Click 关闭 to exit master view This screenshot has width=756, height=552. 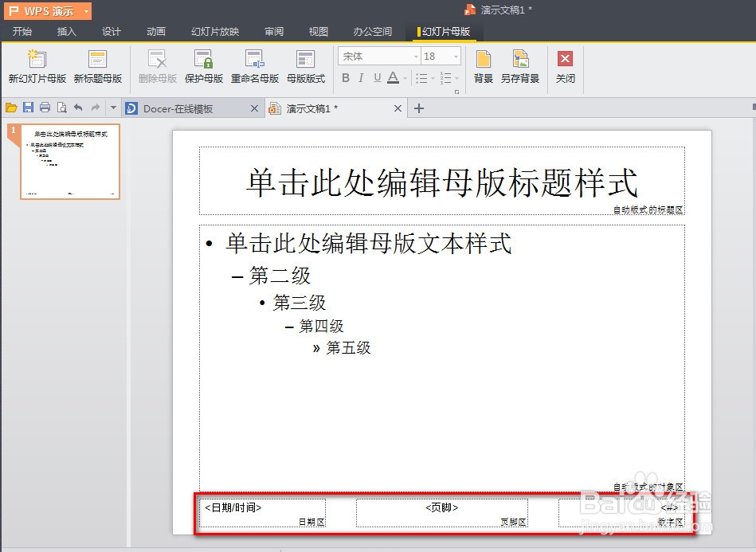pyautogui.click(x=566, y=65)
